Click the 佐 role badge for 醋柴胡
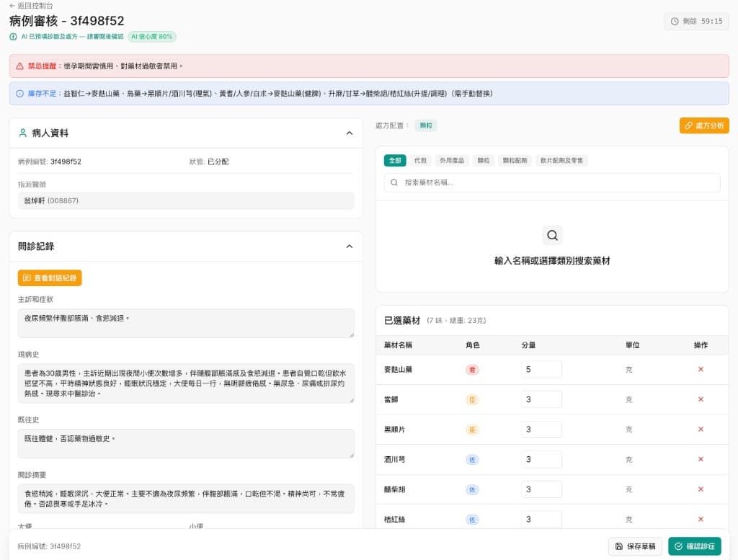 pyautogui.click(x=472, y=490)
